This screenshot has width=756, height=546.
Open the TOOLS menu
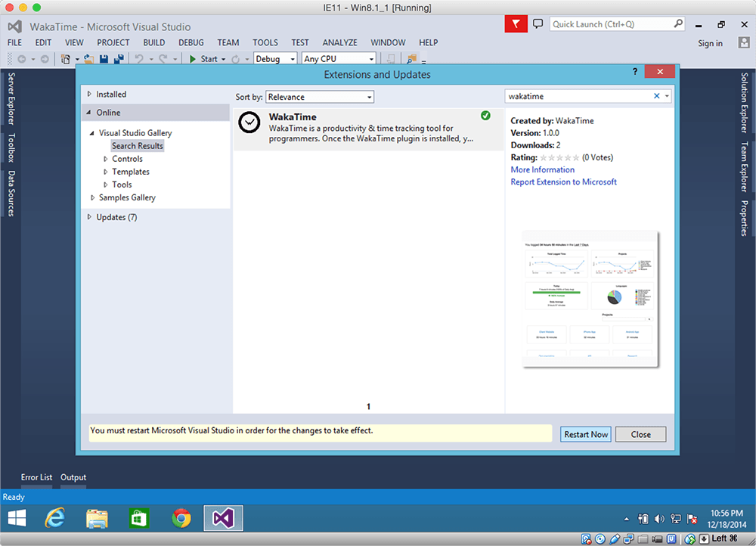[x=265, y=42]
